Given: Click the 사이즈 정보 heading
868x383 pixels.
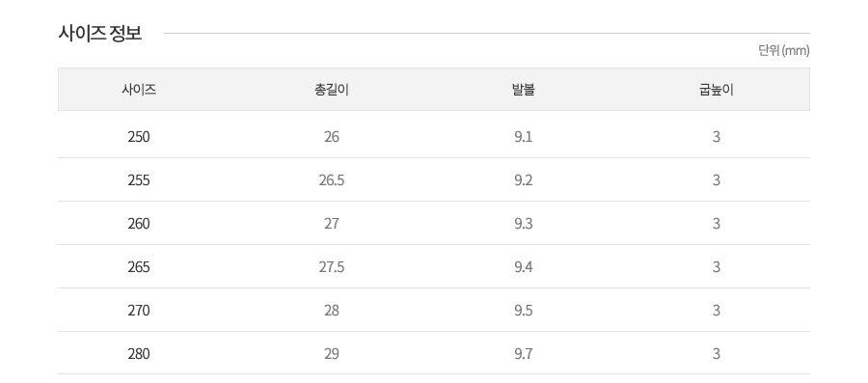Looking at the screenshot, I should click(100, 33).
